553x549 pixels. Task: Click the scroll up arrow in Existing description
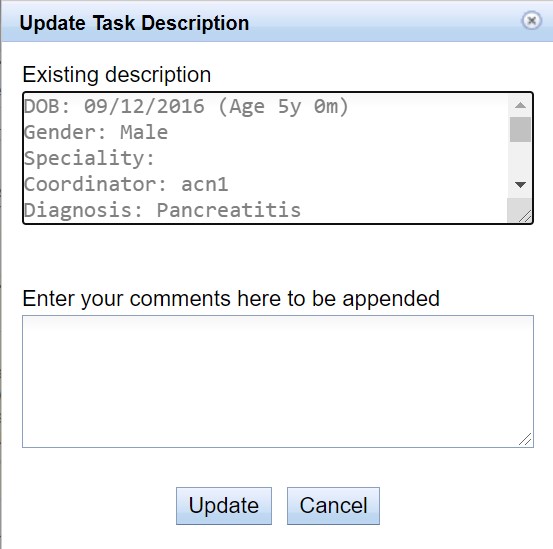(x=520, y=105)
